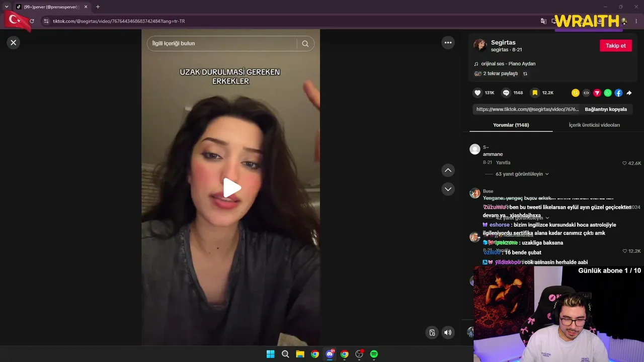Focus the browser address bar URL
The width and height of the screenshot is (644, 362).
point(119,21)
